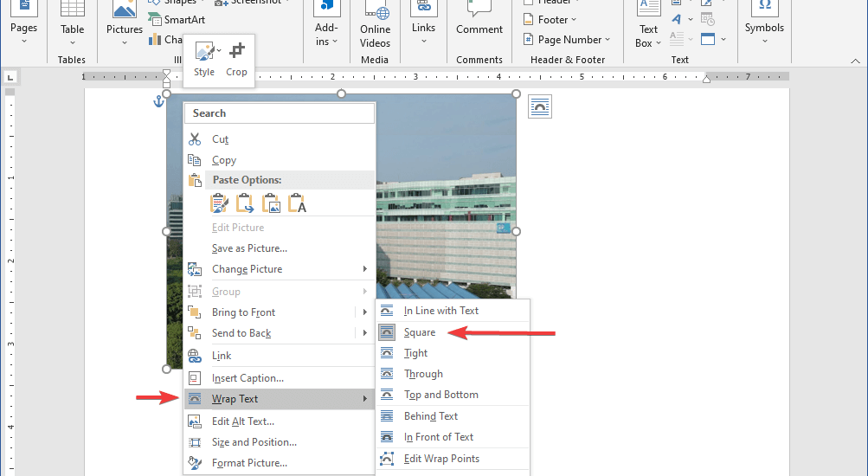The width and height of the screenshot is (868, 476).
Task: Click the Crop tool icon
Action: [x=236, y=51]
